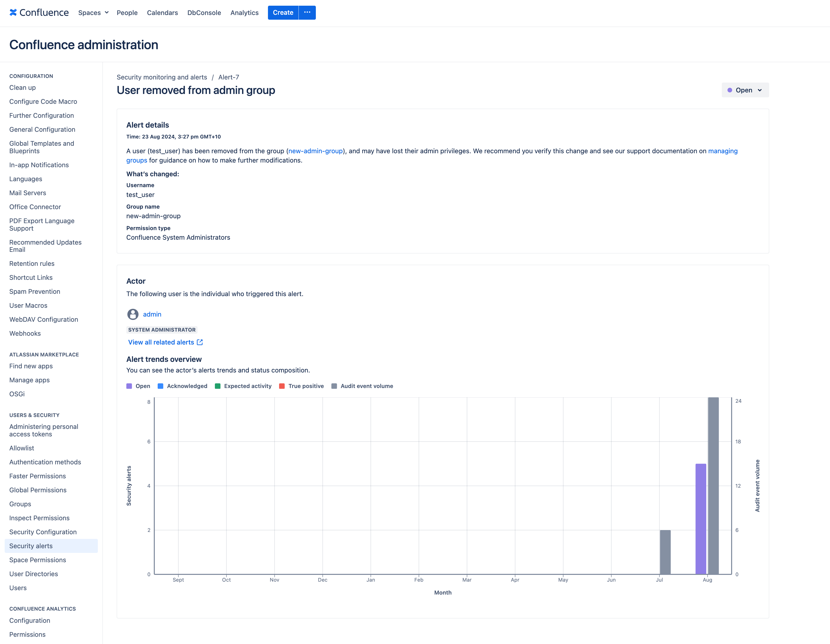The height and width of the screenshot is (644, 830).
Task: Open the admin actor profile link
Action: click(152, 314)
